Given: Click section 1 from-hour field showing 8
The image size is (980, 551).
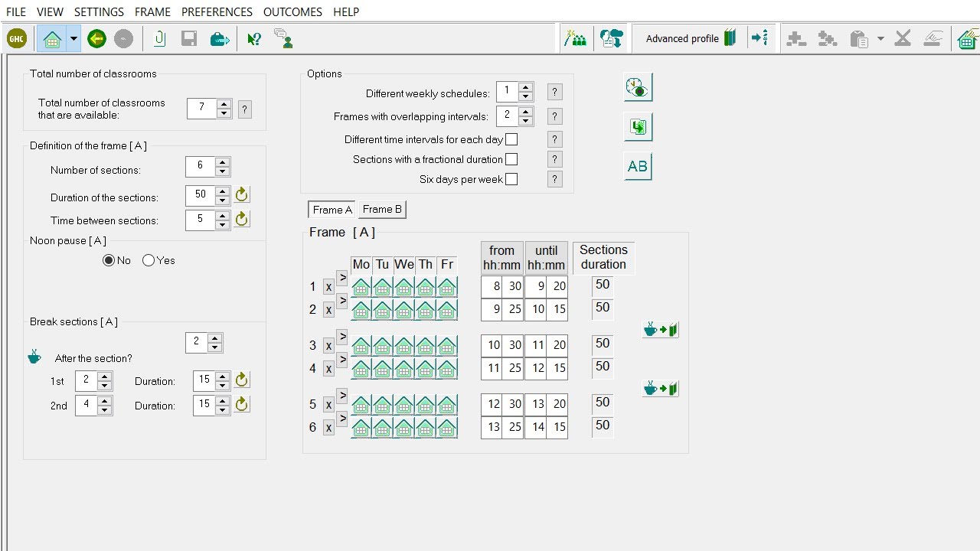Looking at the screenshot, I should pyautogui.click(x=492, y=286).
